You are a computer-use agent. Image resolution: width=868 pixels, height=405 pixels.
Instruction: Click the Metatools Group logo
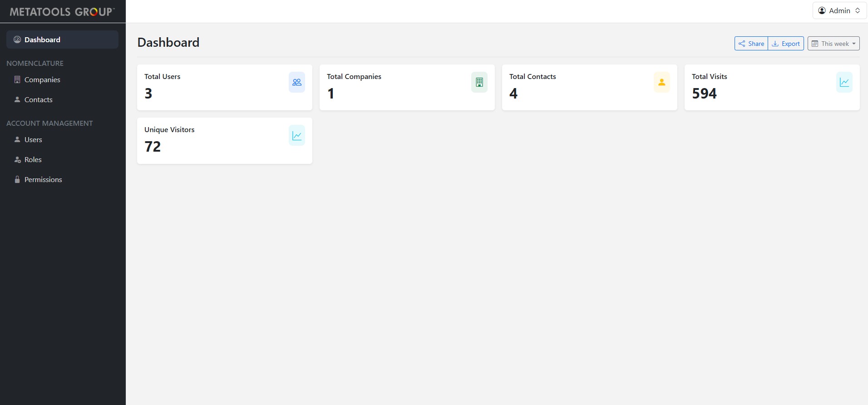pyautogui.click(x=62, y=12)
